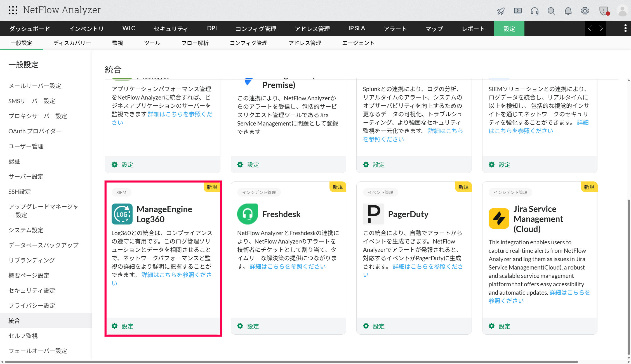Open the shield alert icon
631x364 pixels.
[x=604, y=11]
